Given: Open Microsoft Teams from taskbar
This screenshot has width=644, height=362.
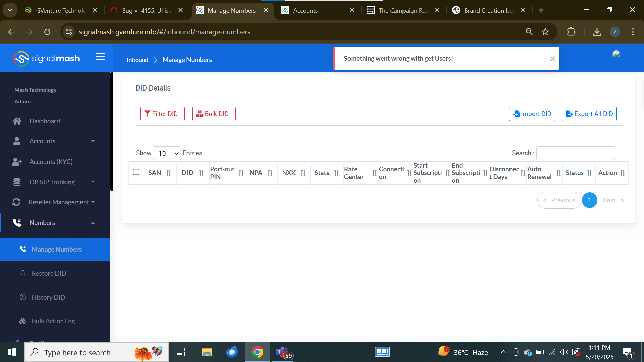Looking at the screenshot, I should [283, 352].
